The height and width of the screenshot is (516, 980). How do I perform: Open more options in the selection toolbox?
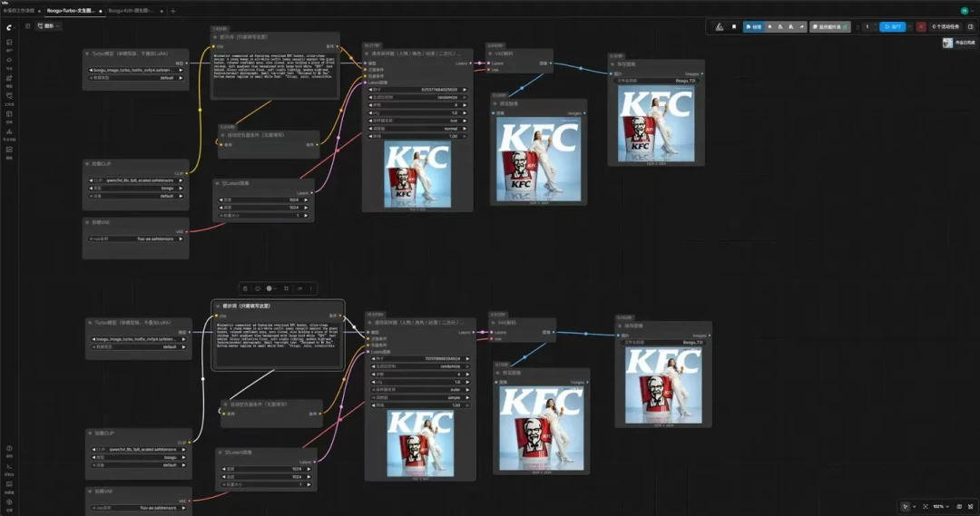(x=311, y=288)
